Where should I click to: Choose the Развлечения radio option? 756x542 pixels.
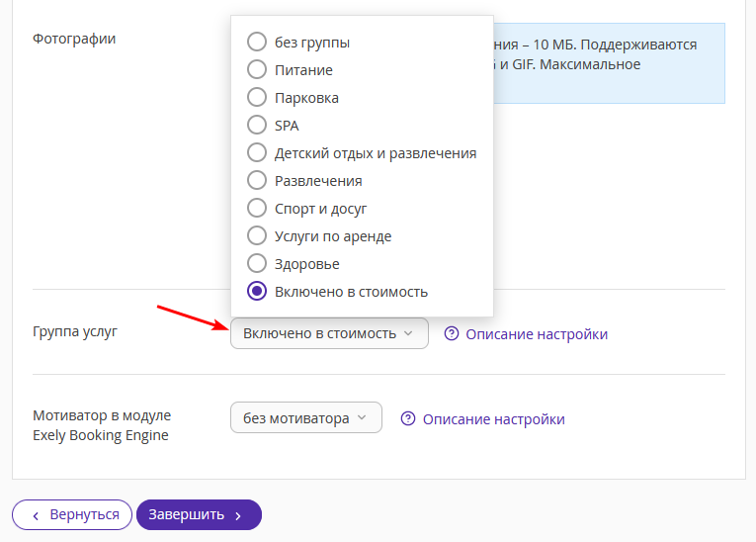(x=257, y=180)
